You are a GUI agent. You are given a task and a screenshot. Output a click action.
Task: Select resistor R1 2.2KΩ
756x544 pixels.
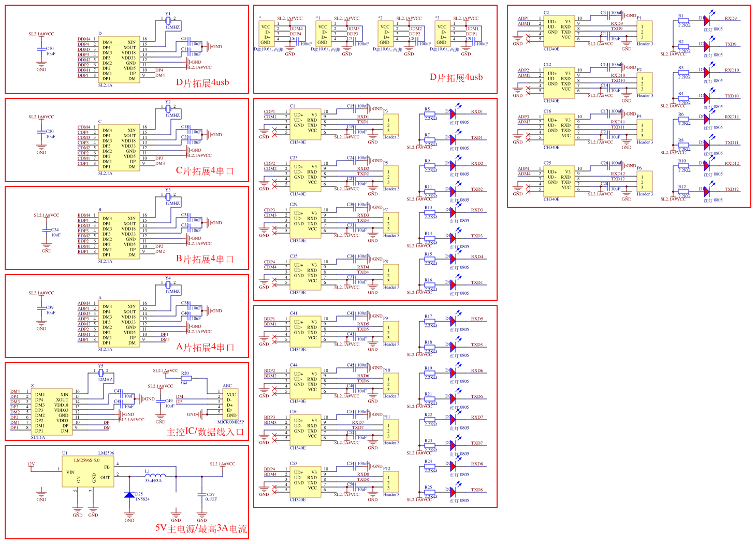684,21
